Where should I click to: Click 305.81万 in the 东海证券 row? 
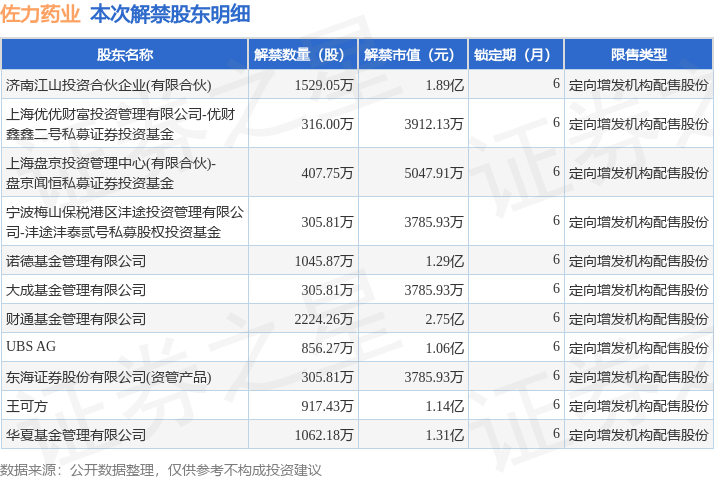327,377
